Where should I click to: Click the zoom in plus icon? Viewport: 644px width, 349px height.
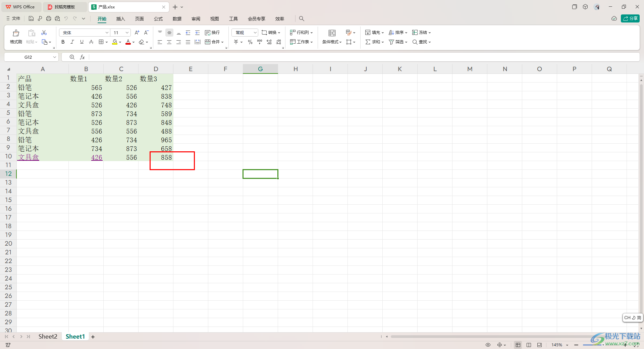click(x=625, y=345)
